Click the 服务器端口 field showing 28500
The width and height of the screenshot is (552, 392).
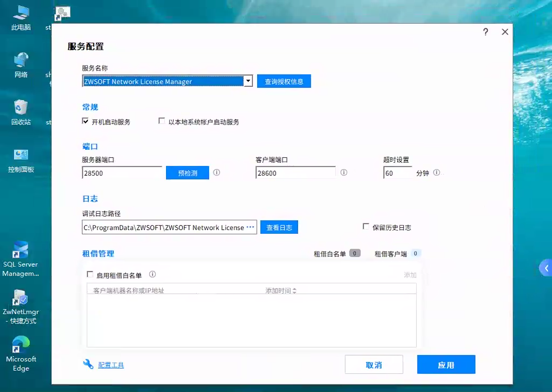122,173
